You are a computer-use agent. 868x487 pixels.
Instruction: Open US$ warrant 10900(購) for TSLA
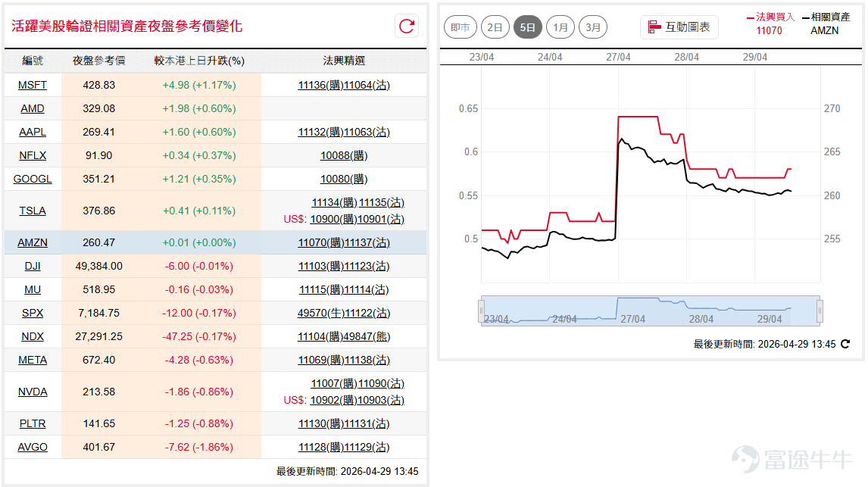tap(333, 219)
